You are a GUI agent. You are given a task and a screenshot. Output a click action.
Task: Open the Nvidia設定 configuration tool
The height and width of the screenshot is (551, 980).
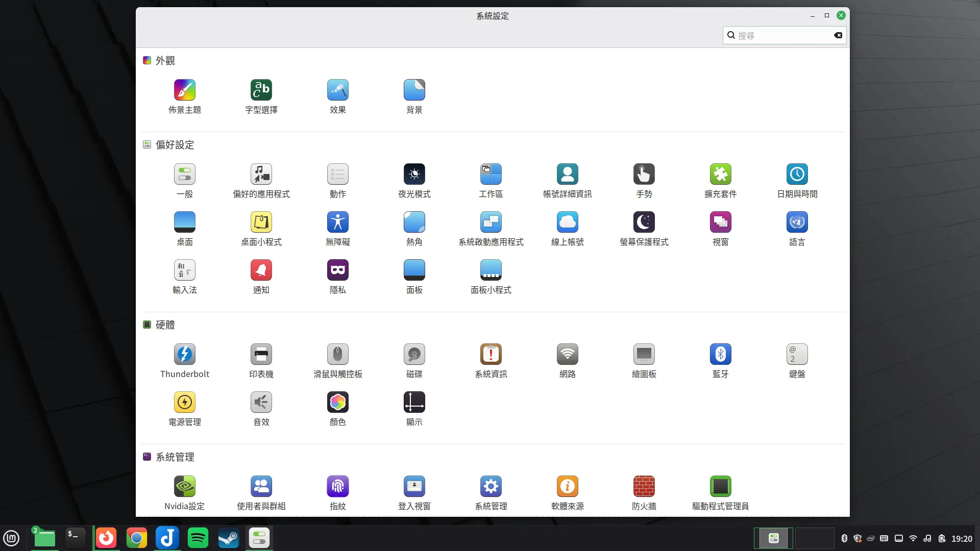(x=184, y=491)
